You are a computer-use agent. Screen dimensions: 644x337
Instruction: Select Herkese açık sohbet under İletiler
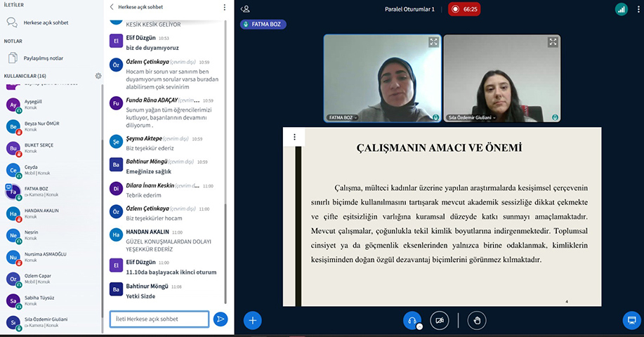point(48,22)
